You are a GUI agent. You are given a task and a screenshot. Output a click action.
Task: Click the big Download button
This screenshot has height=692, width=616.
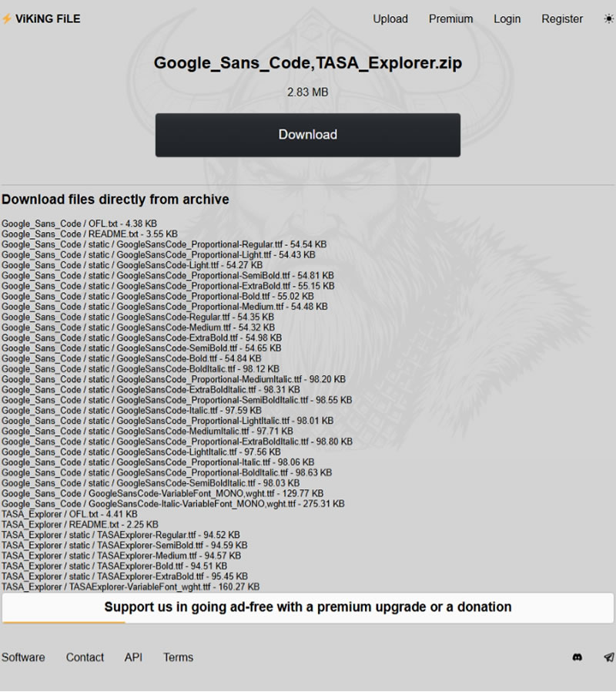tap(308, 135)
